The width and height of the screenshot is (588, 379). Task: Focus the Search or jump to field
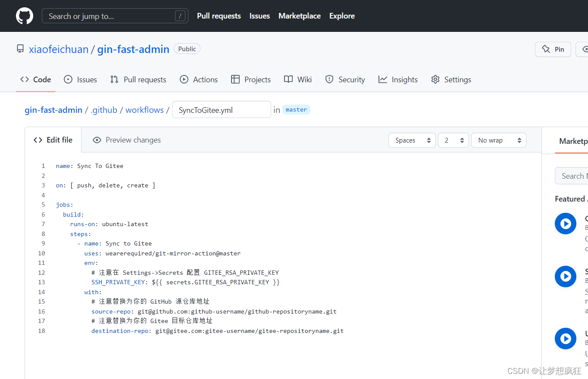[x=115, y=16]
